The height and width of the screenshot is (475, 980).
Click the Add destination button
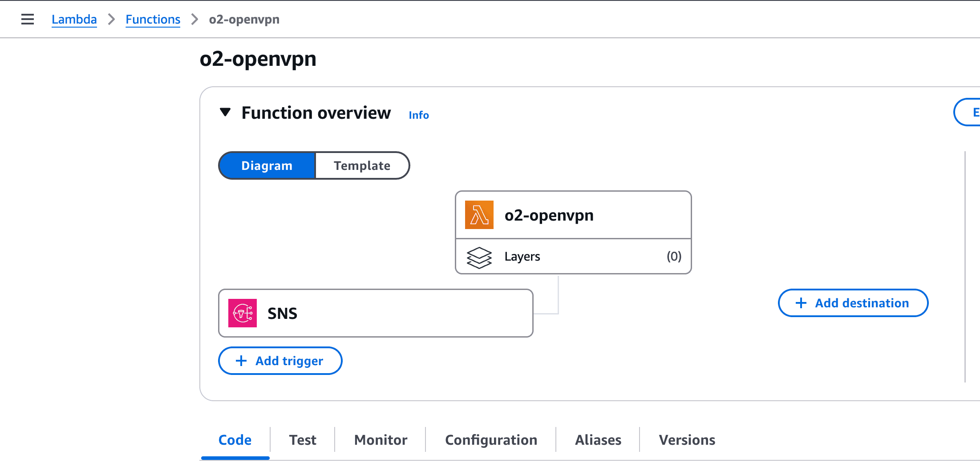click(852, 303)
